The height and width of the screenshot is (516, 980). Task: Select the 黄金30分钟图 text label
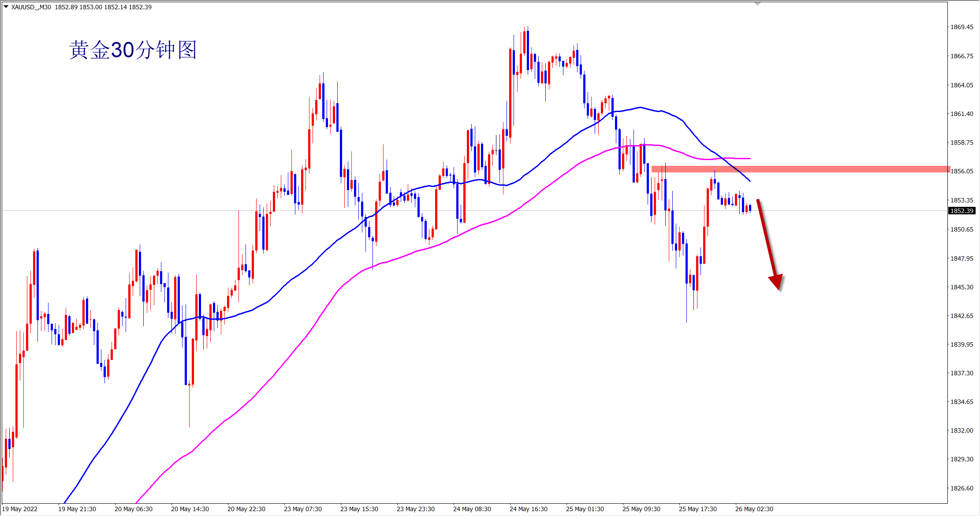click(133, 50)
